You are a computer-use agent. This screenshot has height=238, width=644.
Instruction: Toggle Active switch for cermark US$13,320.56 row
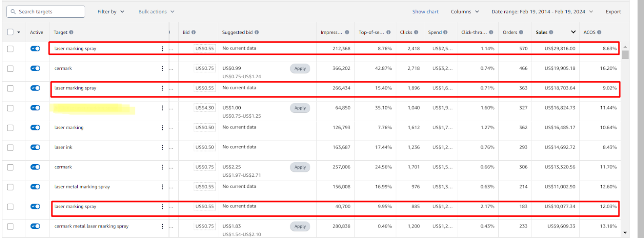click(x=35, y=167)
